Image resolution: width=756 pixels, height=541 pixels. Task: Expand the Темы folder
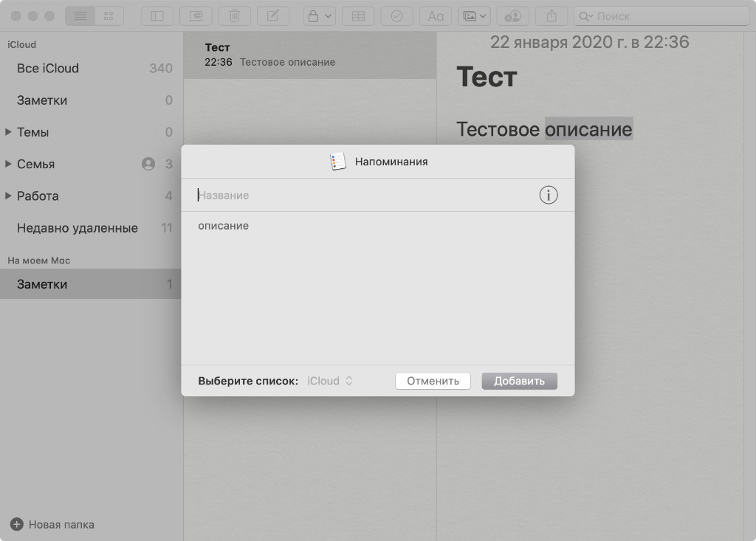[x=8, y=132]
